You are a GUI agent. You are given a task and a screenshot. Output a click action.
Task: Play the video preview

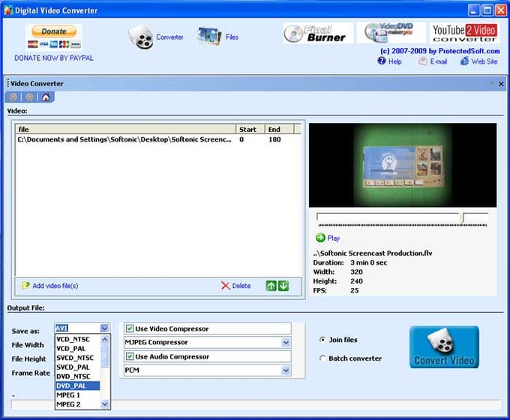coord(328,238)
